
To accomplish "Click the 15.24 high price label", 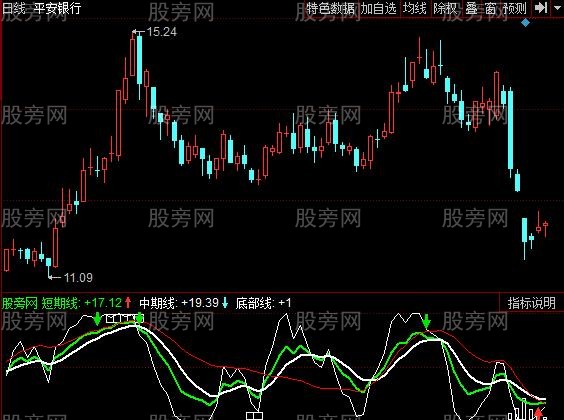I will coord(162,32).
